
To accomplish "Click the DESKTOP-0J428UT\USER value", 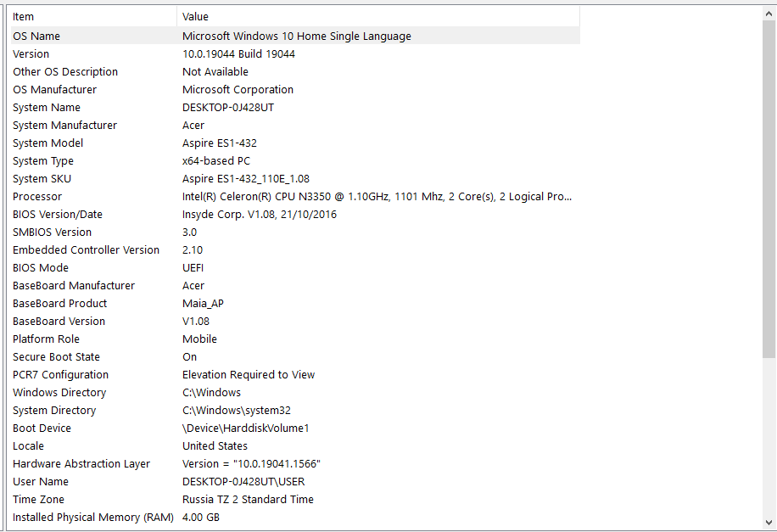I will (x=243, y=483).
